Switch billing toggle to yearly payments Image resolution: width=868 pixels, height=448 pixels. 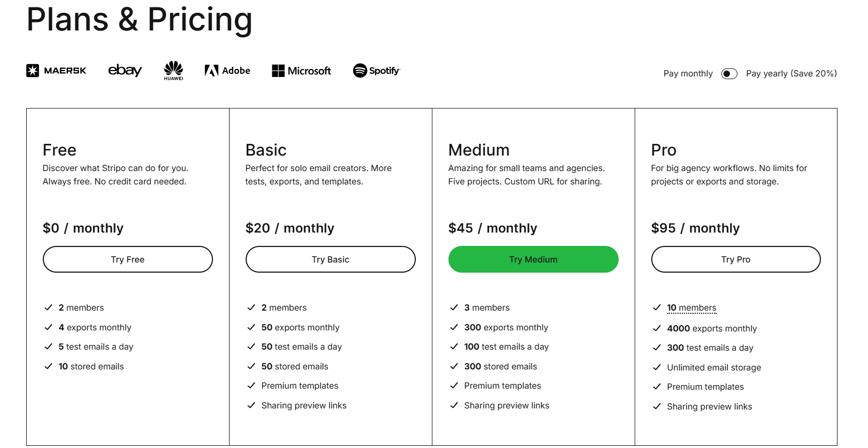(x=729, y=73)
